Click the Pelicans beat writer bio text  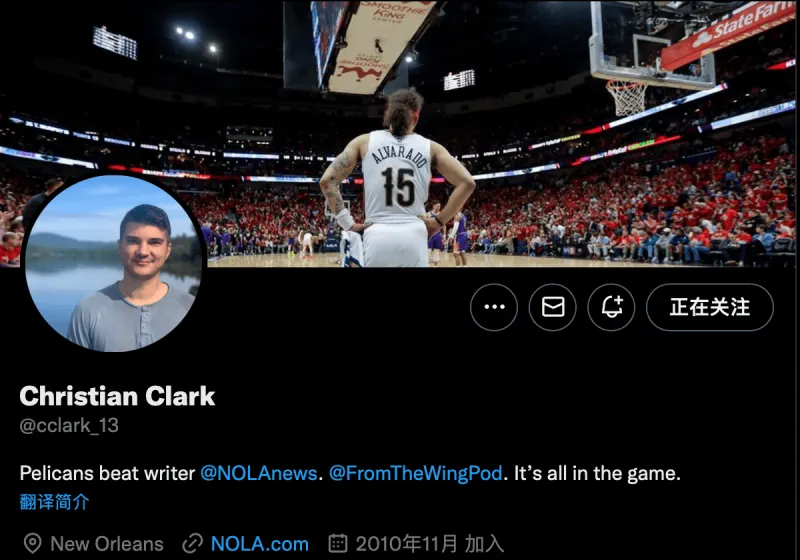[x=107, y=473]
